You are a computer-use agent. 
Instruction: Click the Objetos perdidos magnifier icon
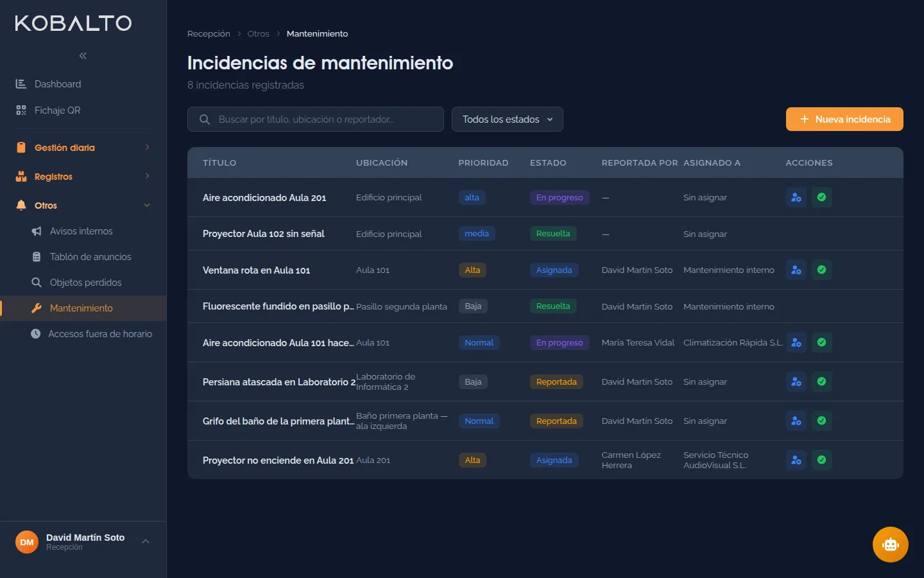pyautogui.click(x=37, y=283)
